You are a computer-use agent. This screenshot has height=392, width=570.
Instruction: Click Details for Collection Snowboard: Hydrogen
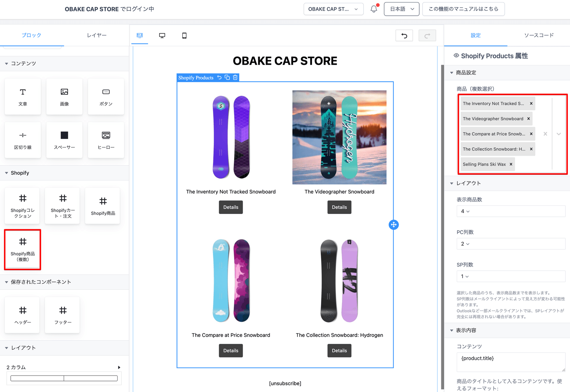(x=340, y=351)
